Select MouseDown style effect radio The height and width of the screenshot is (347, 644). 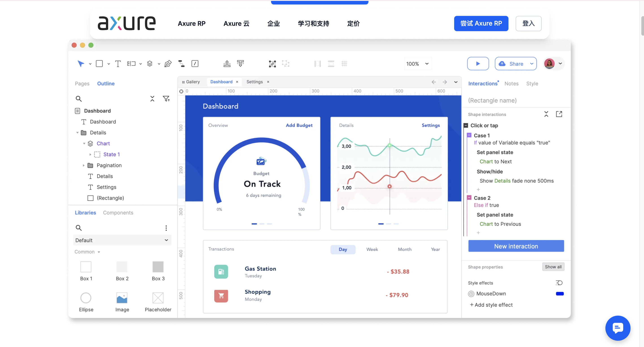pos(471,294)
